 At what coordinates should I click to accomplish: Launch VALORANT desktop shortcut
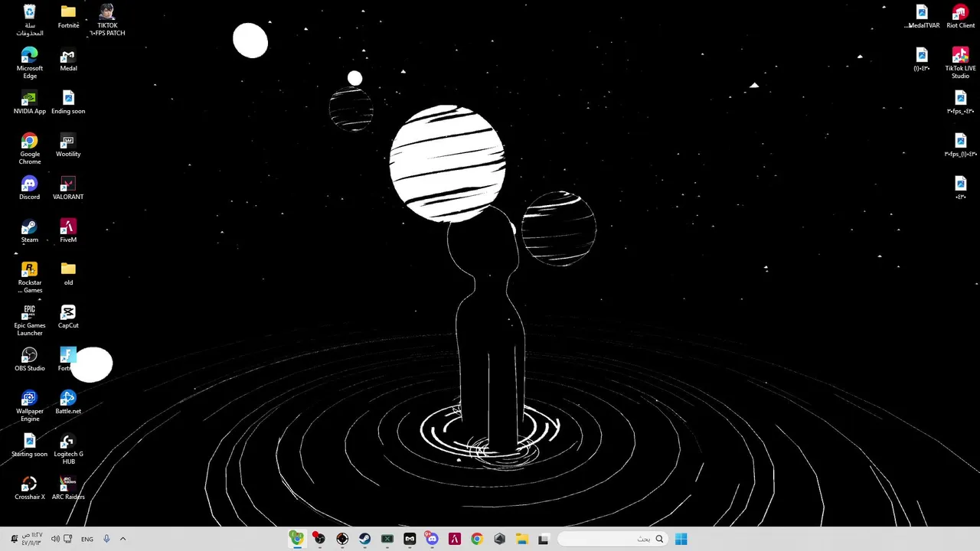coord(68,187)
